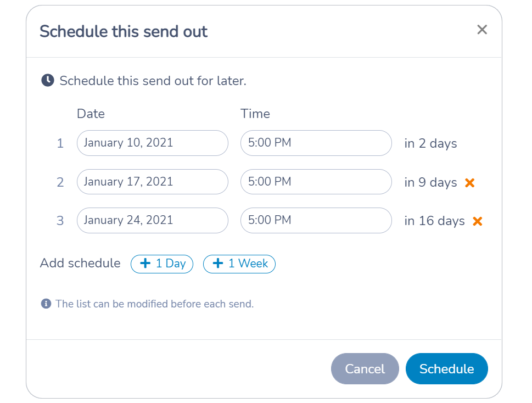Open date picker for January 10, 2021
Image resolution: width=532 pixels, height=403 pixels.
tap(152, 143)
